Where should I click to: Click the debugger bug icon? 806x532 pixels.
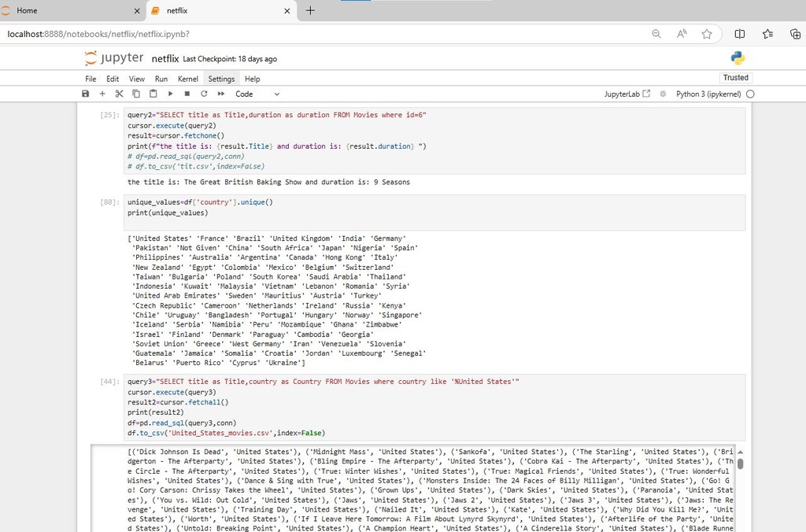click(x=663, y=94)
